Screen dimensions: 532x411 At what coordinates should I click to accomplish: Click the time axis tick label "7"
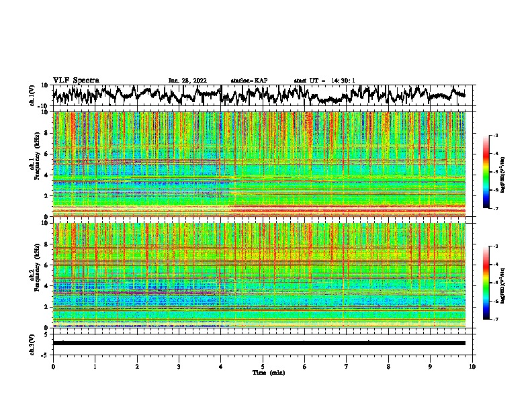click(x=347, y=367)
